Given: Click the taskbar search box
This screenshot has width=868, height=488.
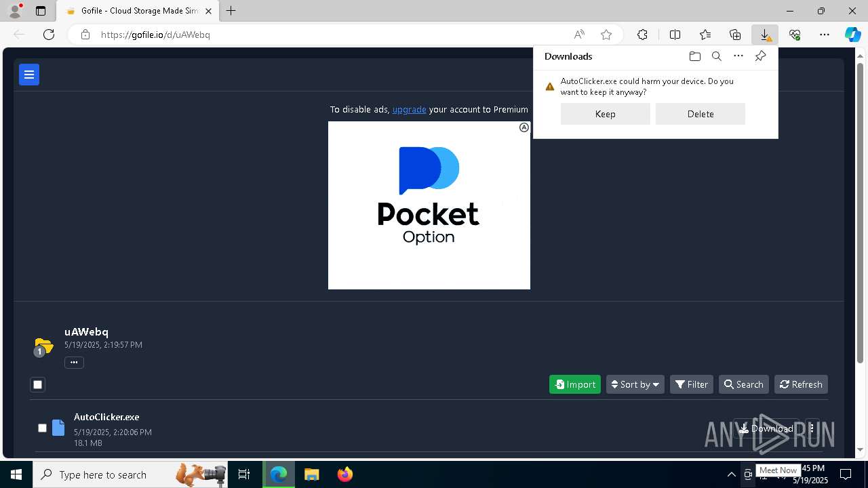Looking at the screenshot, I should [x=129, y=474].
